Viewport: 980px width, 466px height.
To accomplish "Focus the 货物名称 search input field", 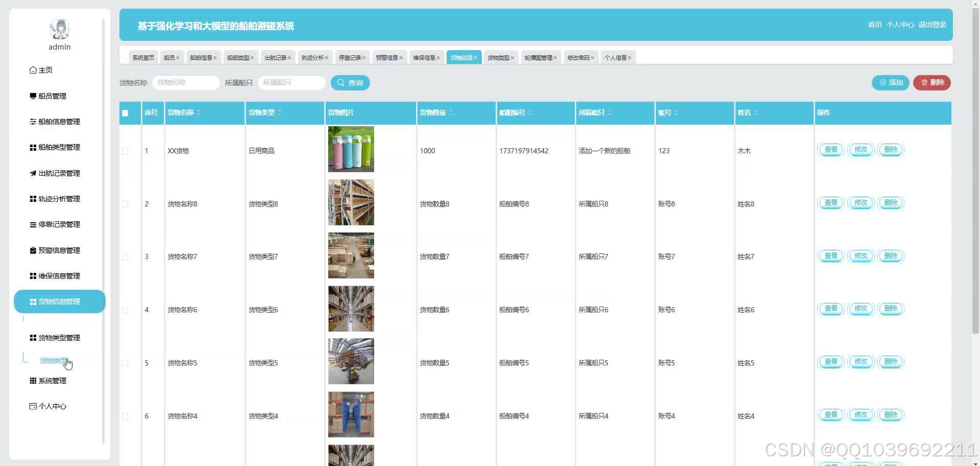I will [x=186, y=83].
